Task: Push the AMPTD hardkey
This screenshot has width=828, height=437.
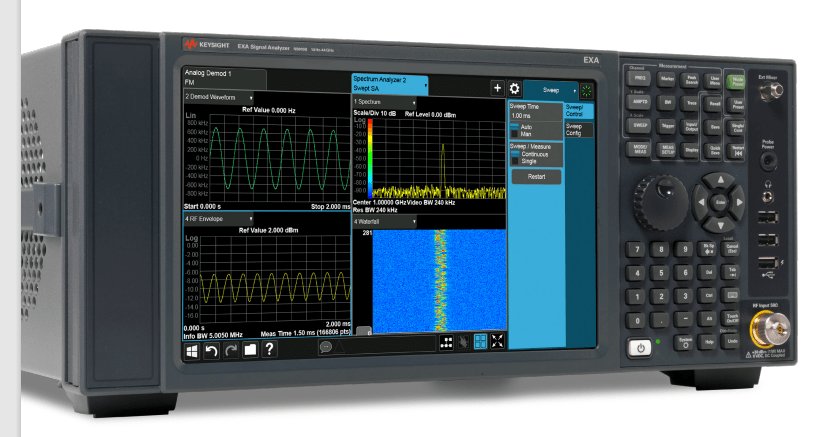Action: [639, 101]
